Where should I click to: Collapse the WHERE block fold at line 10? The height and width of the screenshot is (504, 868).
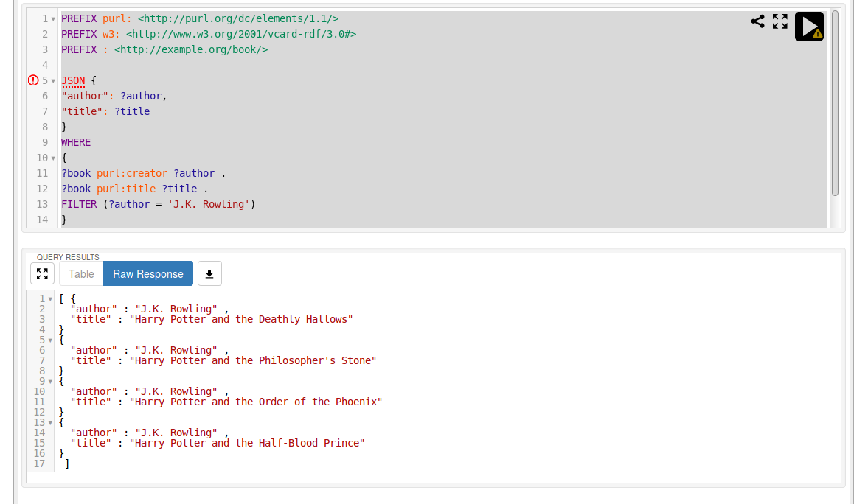(x=53, y=158)
